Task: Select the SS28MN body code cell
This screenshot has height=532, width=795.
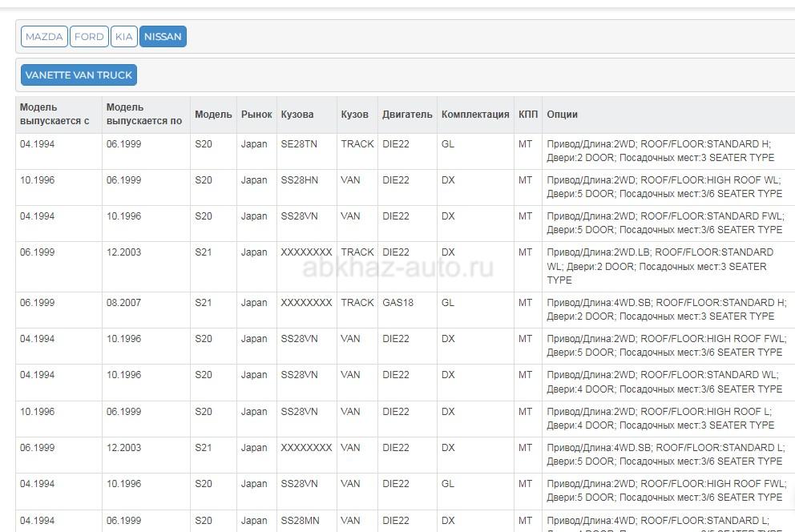Action: click(x=300, y=521)
